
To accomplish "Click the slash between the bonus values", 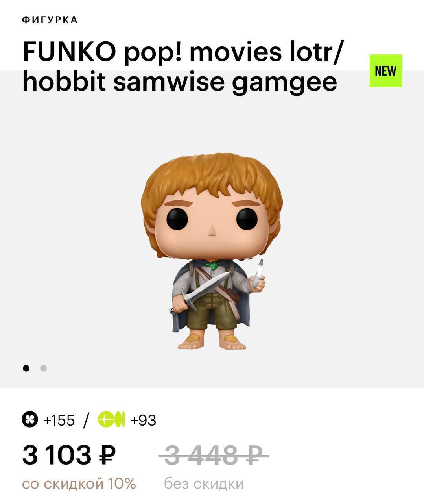I will coord(86,420).
